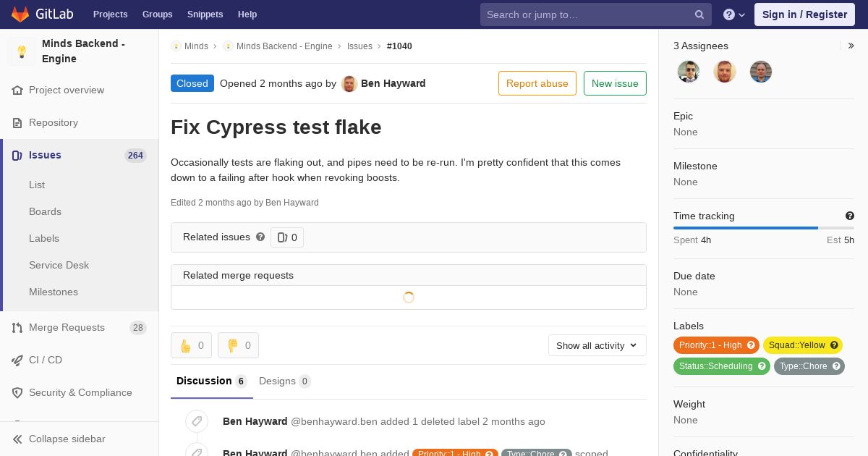Click the GitLab fox logo
The height and width of the screenshot is (456, 868).
point(20,14)
